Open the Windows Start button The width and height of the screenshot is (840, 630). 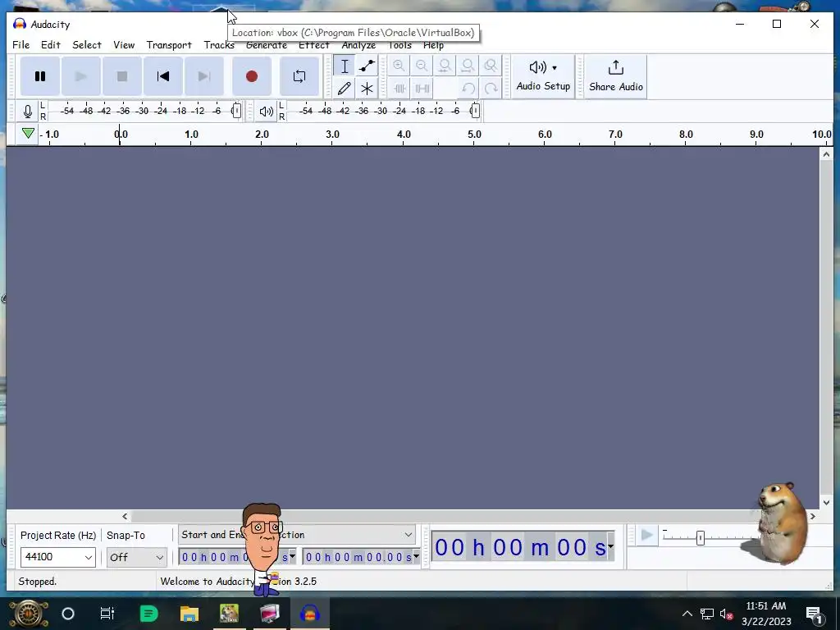pyautogui.click(x=29, y=614)
